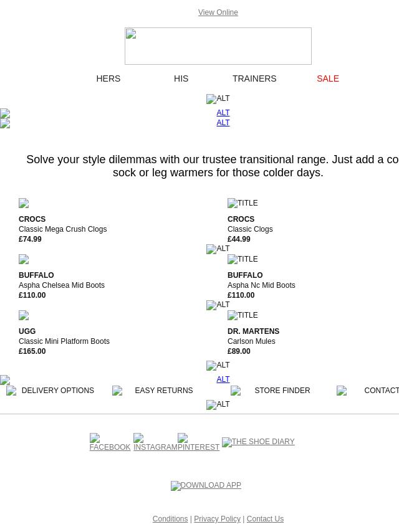Open the Contact Us footer link
399x532 pixels.
point(265,519)
